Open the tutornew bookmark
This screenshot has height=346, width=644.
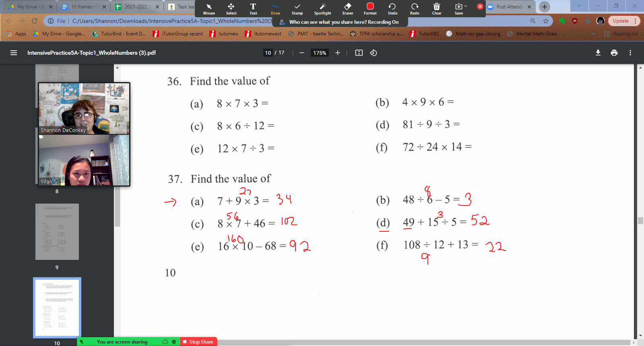pyautogui.click(x=224, y=34)
